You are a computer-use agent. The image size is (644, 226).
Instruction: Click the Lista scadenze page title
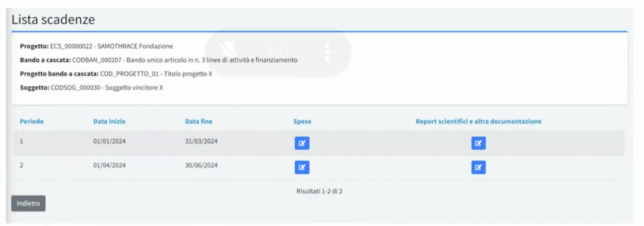[x=53, y=19]
